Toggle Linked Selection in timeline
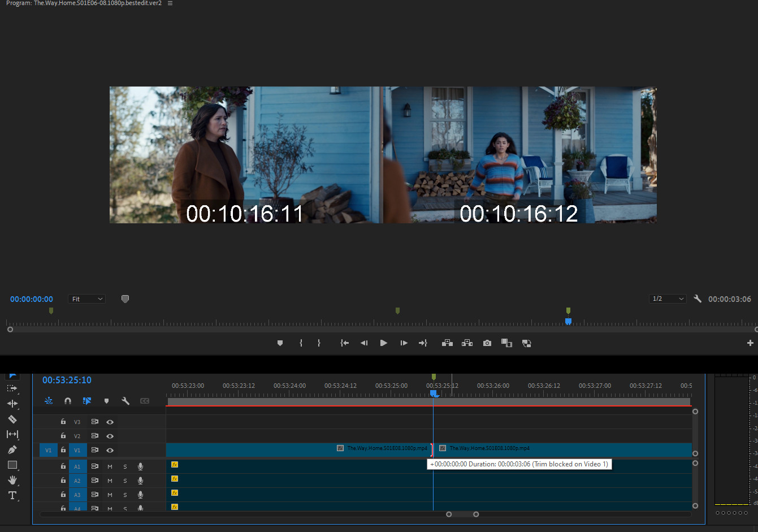Viewport: 758px width, 532px height. click(x=87, y=401)
